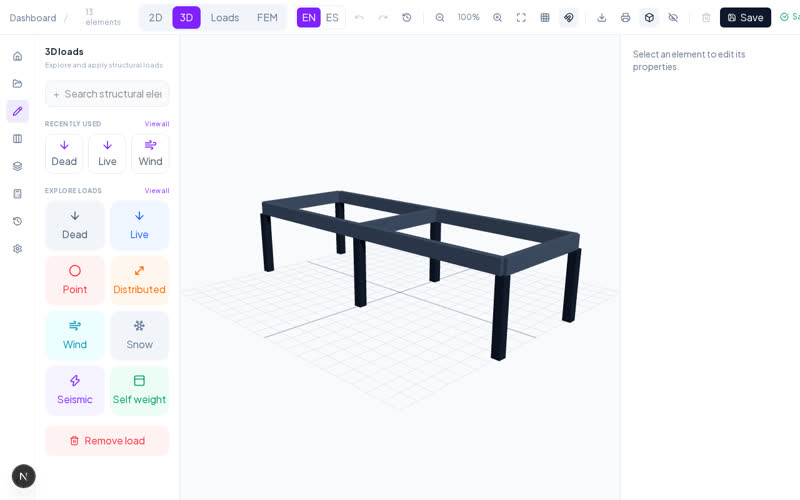
Task: Open the history sidebar icon
Action: coord(17,221)
